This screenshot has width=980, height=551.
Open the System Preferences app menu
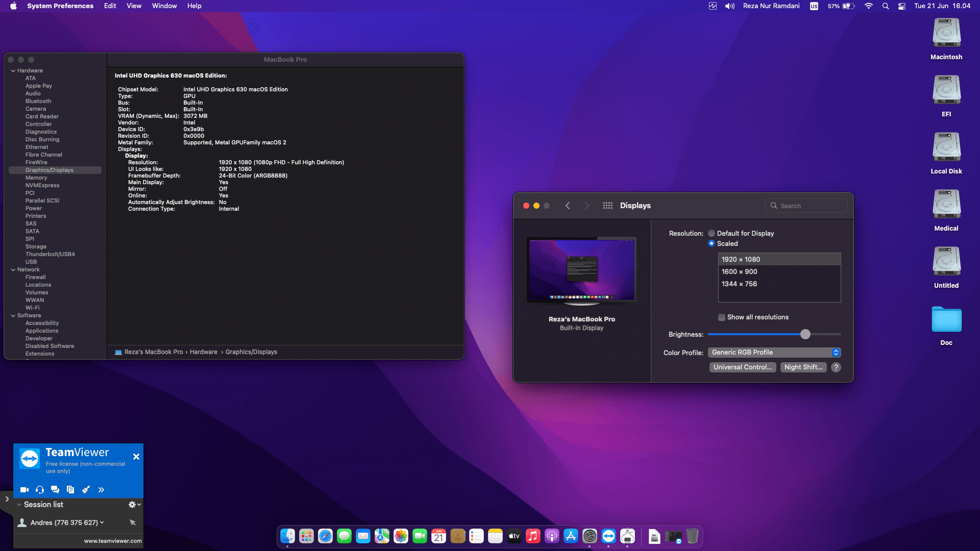coord(60,6)
